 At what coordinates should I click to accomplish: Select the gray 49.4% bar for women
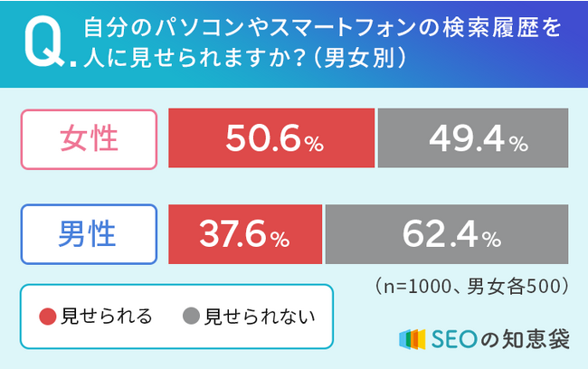(472, 139)
